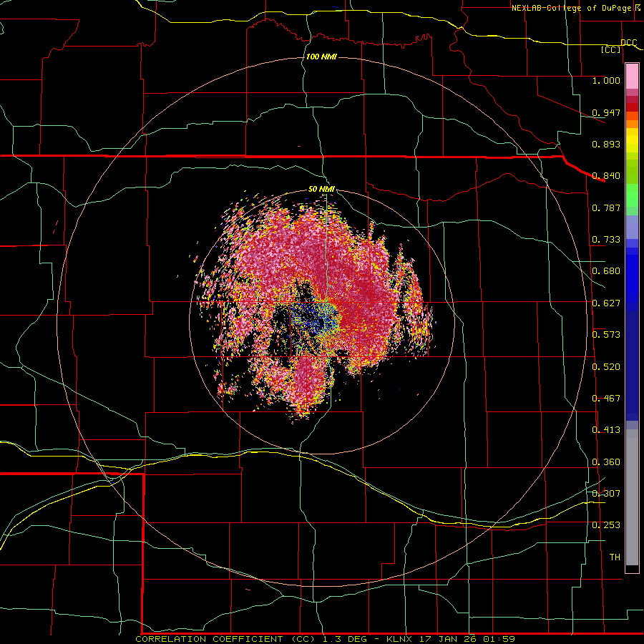Click the 0.253 scale value
The image size is (644, 644).
[x=606, y=525]
